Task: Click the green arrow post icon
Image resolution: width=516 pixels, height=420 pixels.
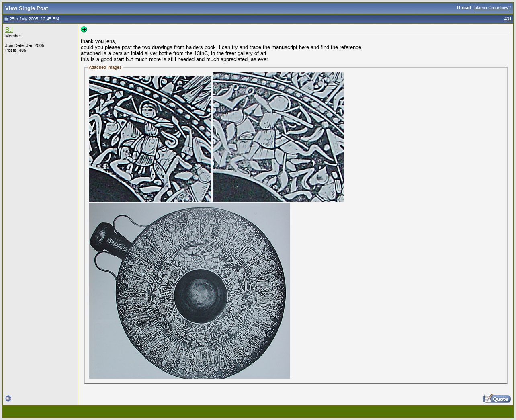Action: 84,29
